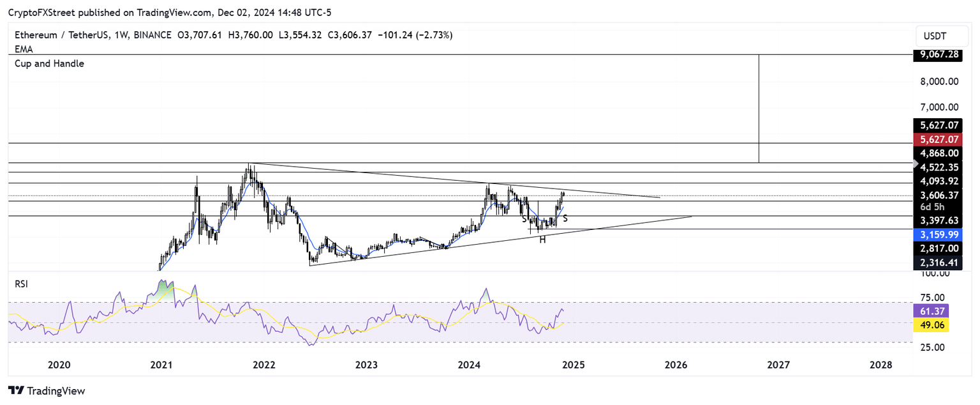Click the 3,606.37 current price label

(938, 195)
